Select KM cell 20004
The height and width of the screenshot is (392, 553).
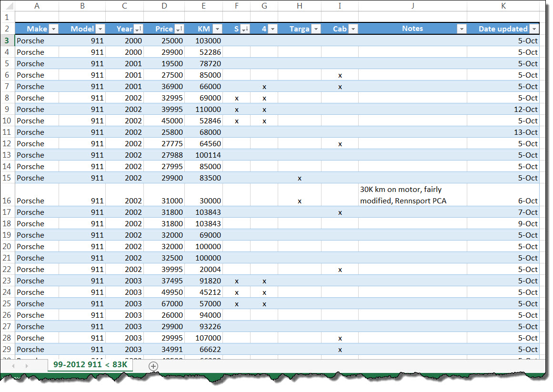pyautogui.click(x=203, y=269)
